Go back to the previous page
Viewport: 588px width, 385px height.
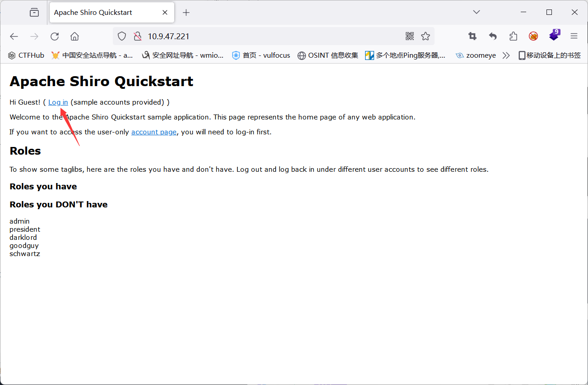(14, 37)
